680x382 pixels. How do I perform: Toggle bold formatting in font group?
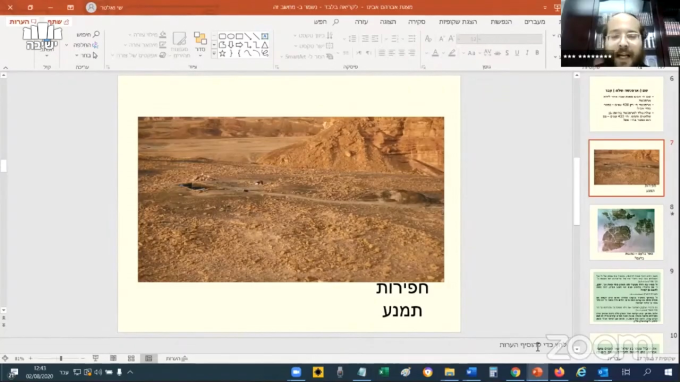coord(537,52)
